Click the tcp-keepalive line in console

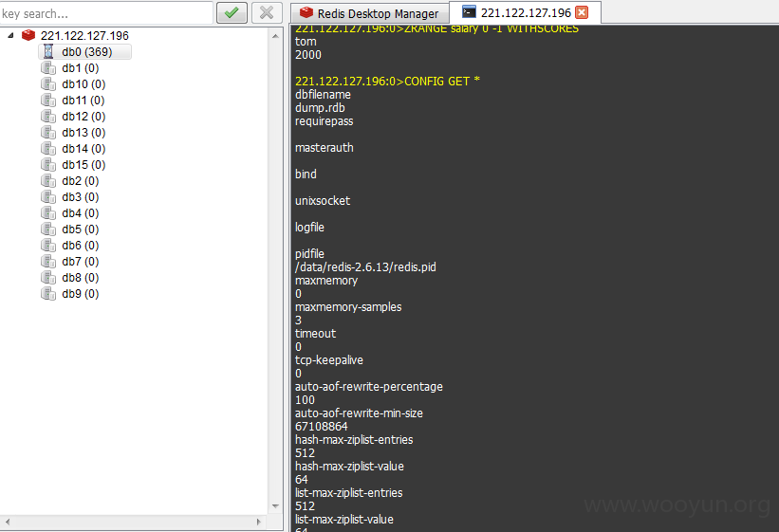(x=329, y=359)
